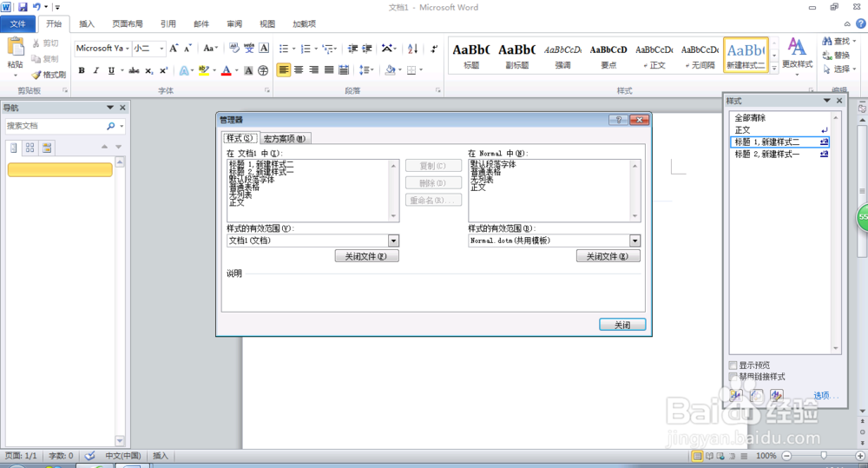Enable the 禁用链接样式 checkbox

pos(733,377)
